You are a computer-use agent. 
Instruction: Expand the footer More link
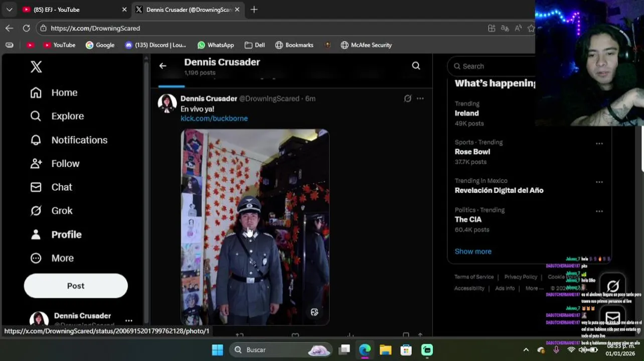(534, 288)
